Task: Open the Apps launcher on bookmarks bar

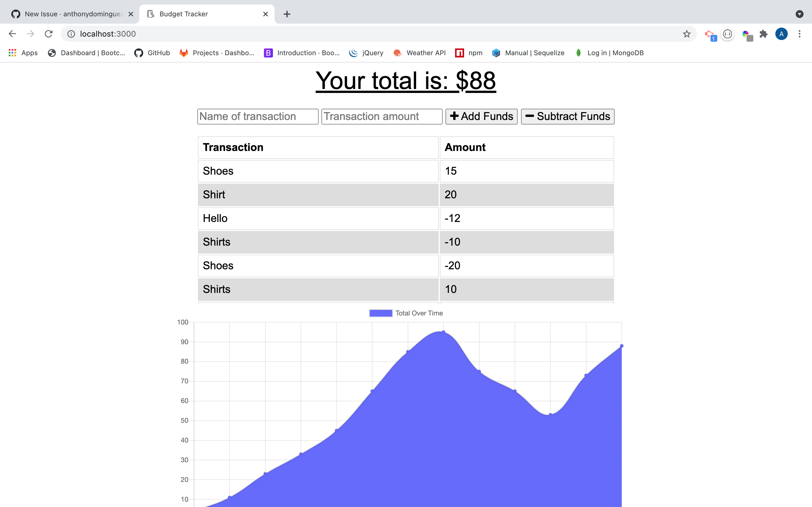Action: pyautogui.click(x=23, y=53)
